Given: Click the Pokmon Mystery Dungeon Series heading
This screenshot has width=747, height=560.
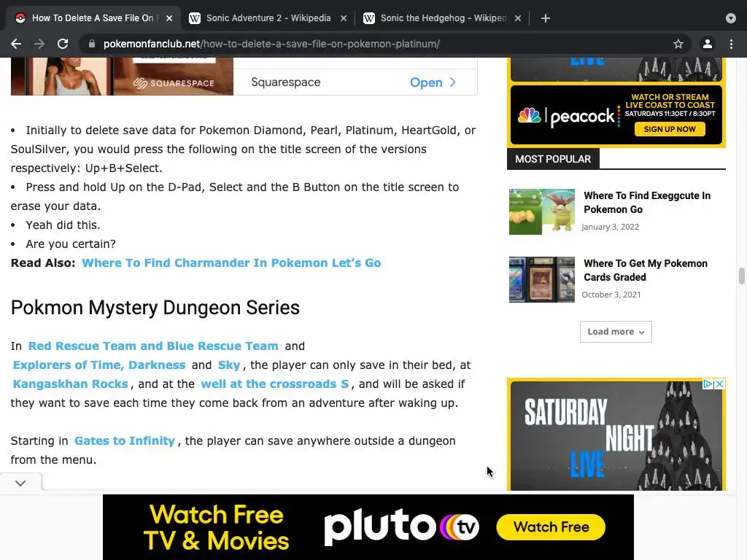Looking at the screenshot, I should point(155,308).
